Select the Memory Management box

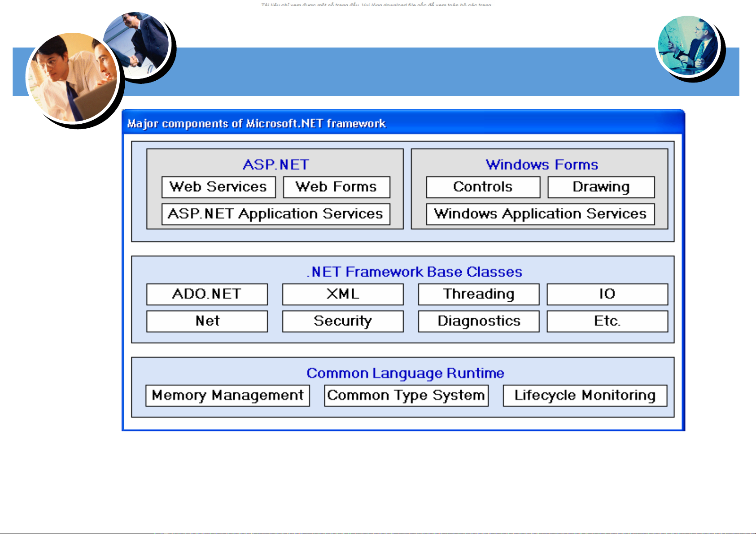[227, 395]
